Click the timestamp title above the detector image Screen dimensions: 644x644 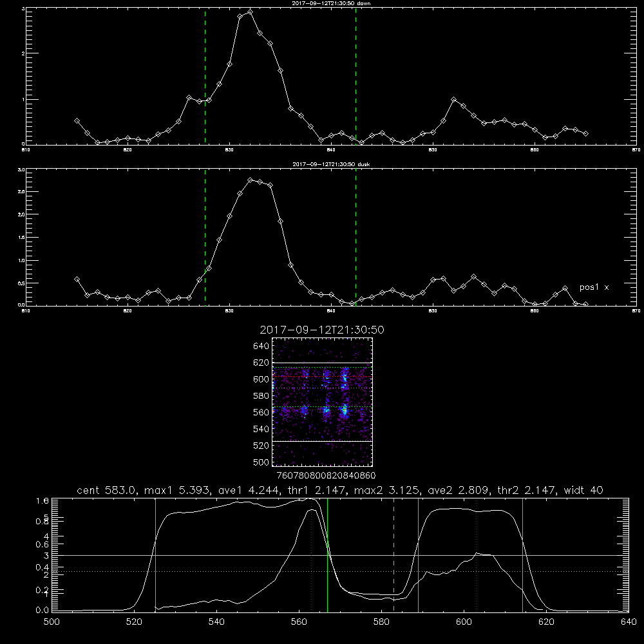pos(322,330)
